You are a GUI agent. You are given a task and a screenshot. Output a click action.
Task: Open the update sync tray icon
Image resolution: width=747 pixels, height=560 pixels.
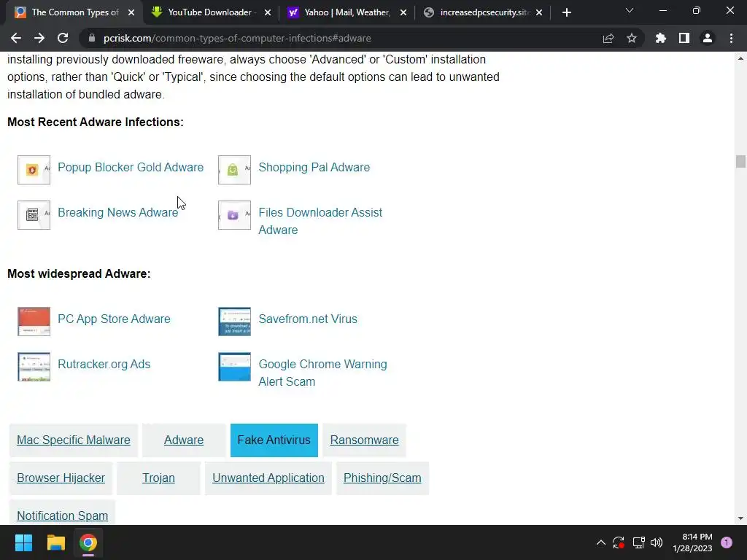coord(619,542)
